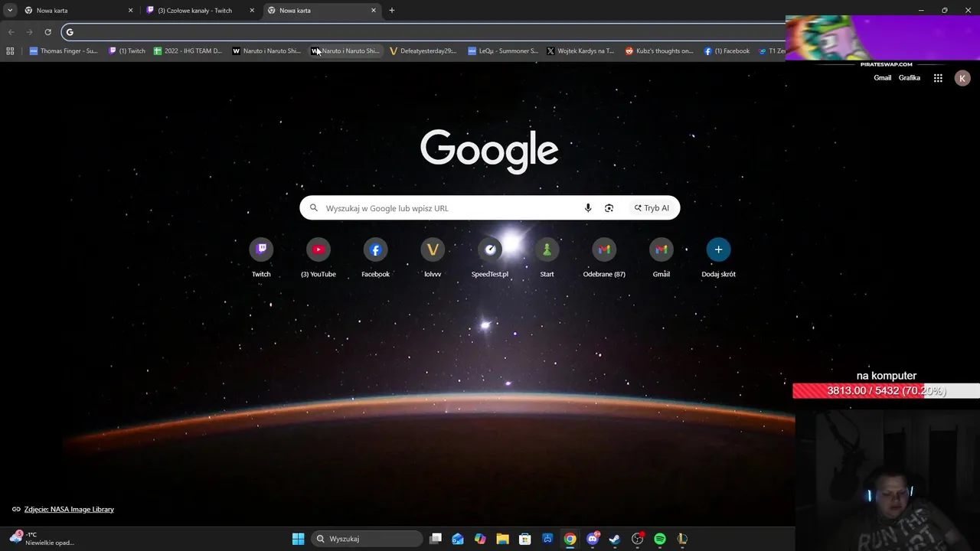Open Tryb AI mode in search box
This screenshot has width=980, height=551.
pos(652,208)
